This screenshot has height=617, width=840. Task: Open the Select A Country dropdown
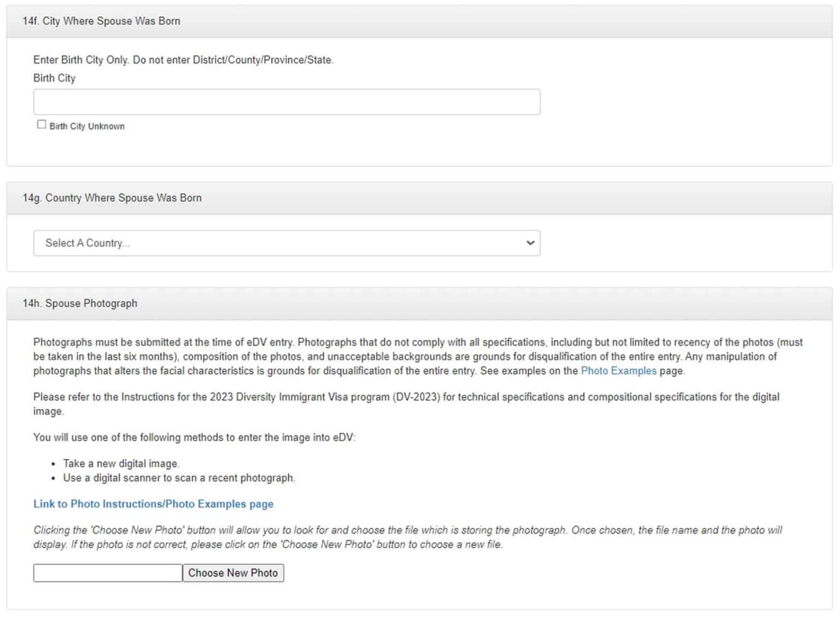click(x=287, y=243)
